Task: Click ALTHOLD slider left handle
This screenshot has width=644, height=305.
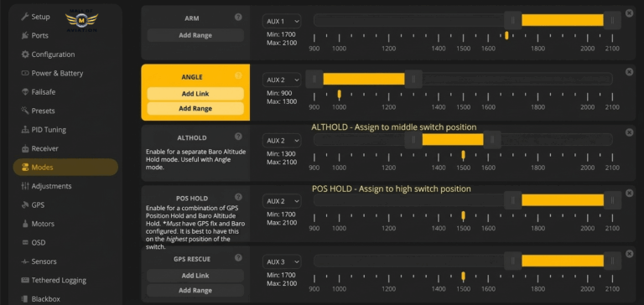Action: (x=413, y=140)
